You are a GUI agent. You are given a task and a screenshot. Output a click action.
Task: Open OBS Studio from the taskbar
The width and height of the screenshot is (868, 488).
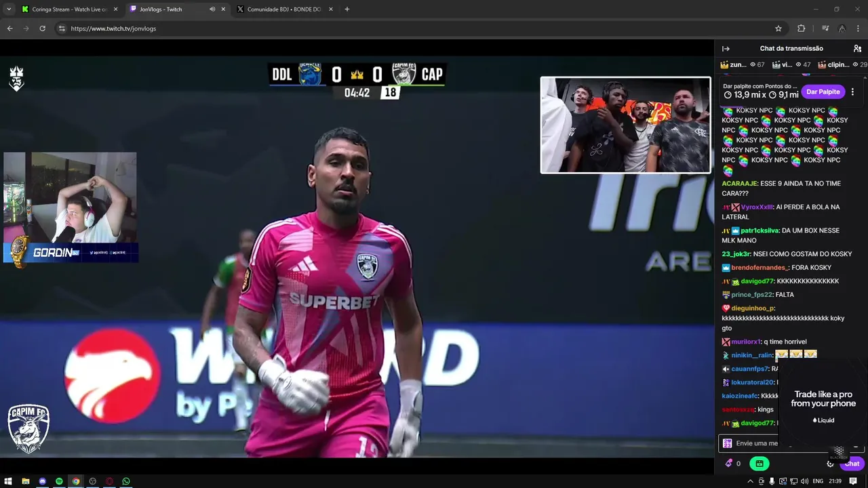coord(93,481)
